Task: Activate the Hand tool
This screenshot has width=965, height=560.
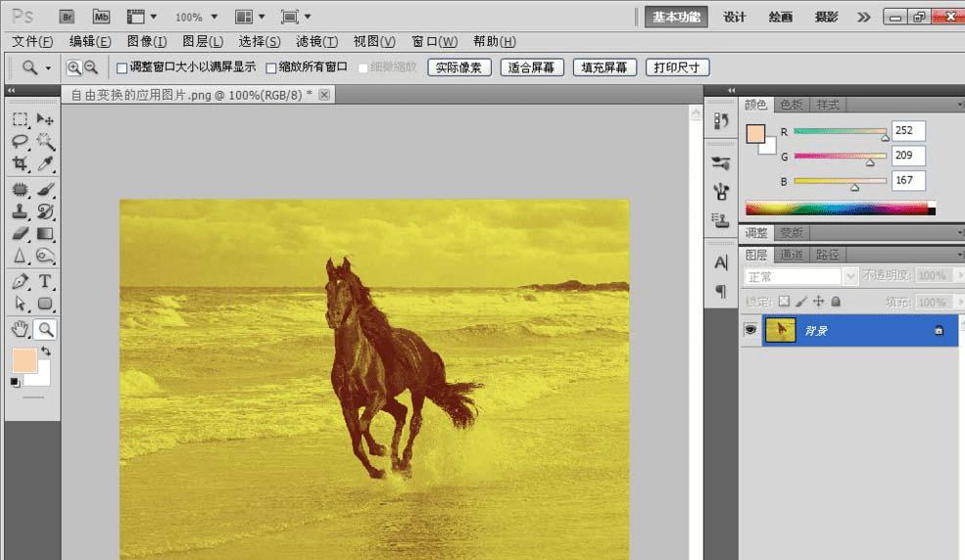Action: pyautogui.click(x=20, y=329)
